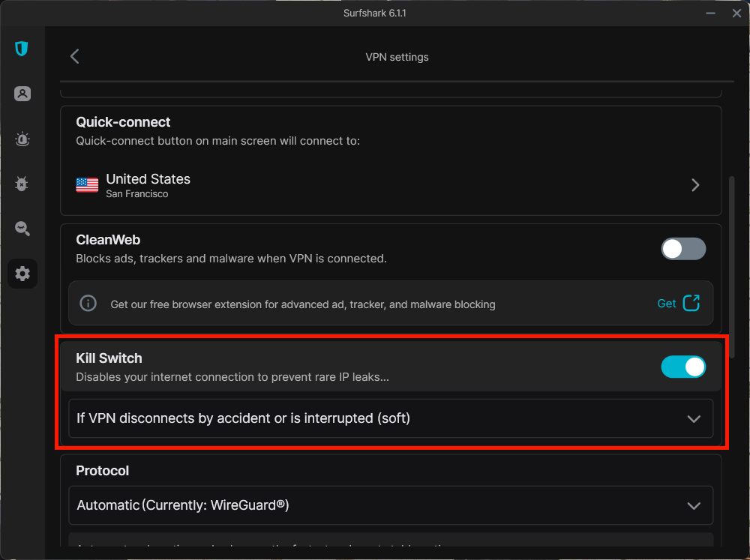Open Surfshark Alert in the sidebar
The width and height of the screenshot is (750, 560).
click(22, 139)
